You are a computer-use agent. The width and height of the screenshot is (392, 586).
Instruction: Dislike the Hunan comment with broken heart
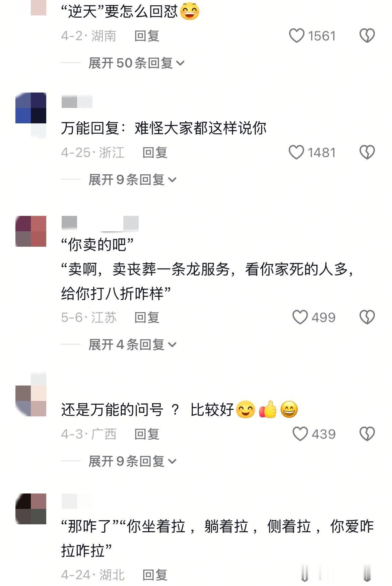(367, 36)
